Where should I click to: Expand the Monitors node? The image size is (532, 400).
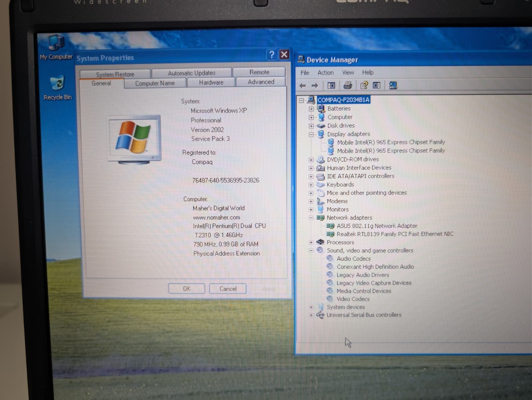click(x=311, y=210)
